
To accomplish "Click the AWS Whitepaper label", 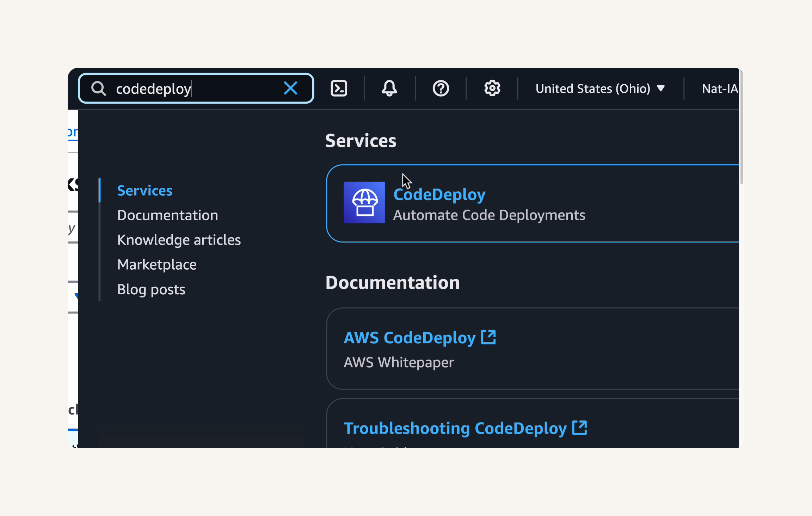I will coord(399,362).
